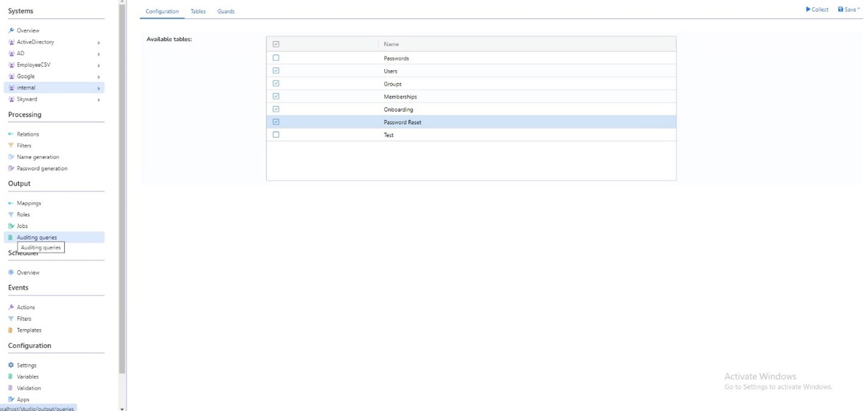
Task: Open the Validation page link
Action: pos(27,388)
